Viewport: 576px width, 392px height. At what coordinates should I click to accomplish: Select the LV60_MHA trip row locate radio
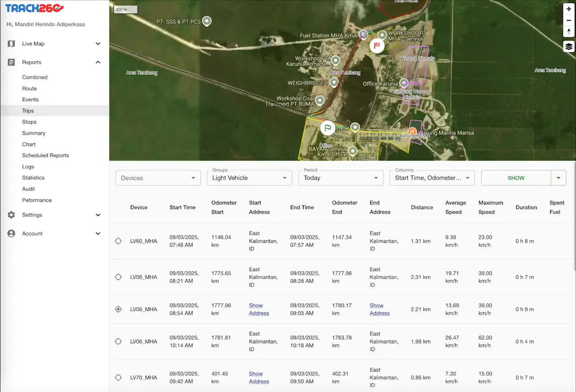tap(118, 241)
